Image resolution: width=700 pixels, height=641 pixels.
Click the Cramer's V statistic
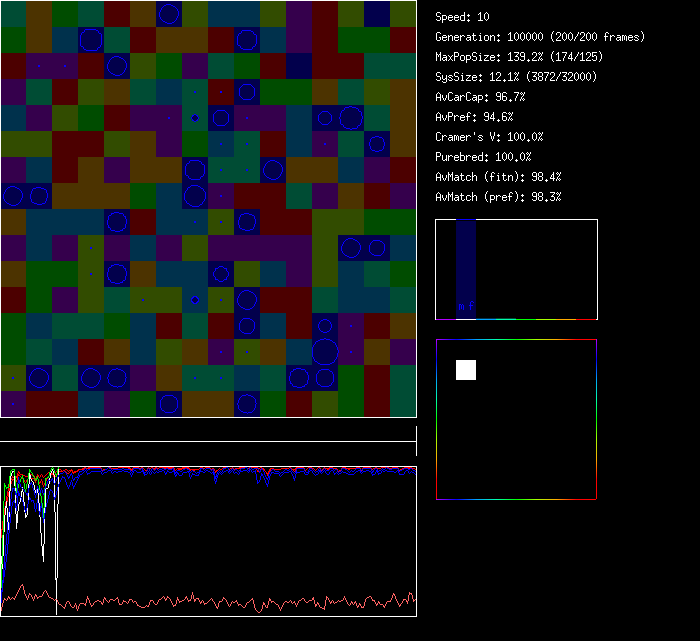490,137
